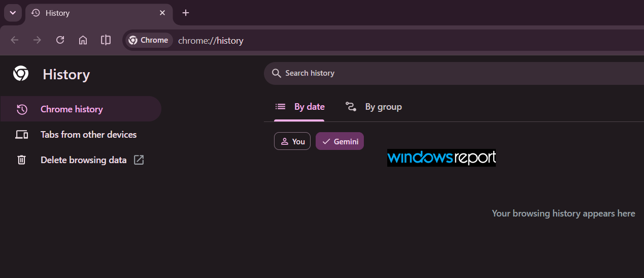644x278 pixels.
Task: Switch to the By date tab
Action: point(299,107)
